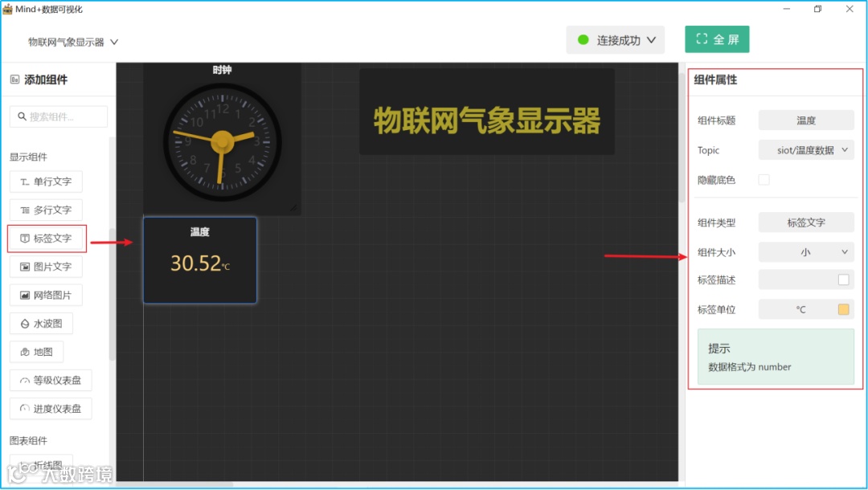Click the search magnifier icon
This screenshot has width=868, height=490.
coord(23,116)
